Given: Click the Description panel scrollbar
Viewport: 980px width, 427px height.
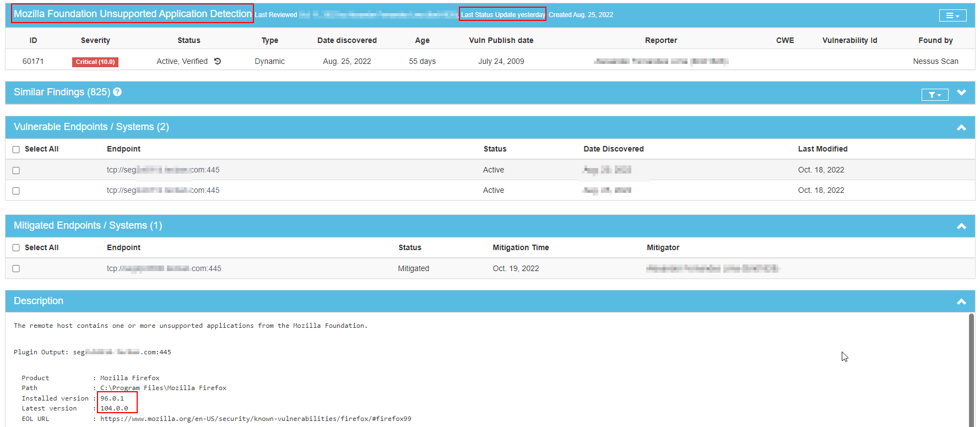Looking at the screenshot, I should click(x=971, y=369).
